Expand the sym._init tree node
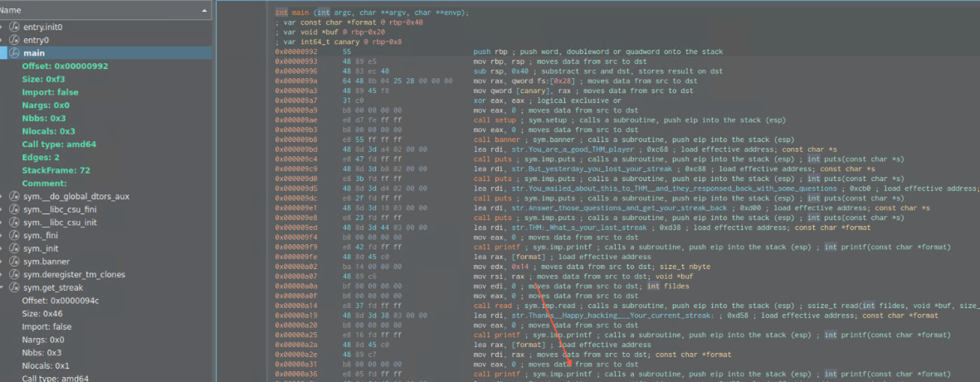Screen dimensions: 980x382 pos(4,248)
